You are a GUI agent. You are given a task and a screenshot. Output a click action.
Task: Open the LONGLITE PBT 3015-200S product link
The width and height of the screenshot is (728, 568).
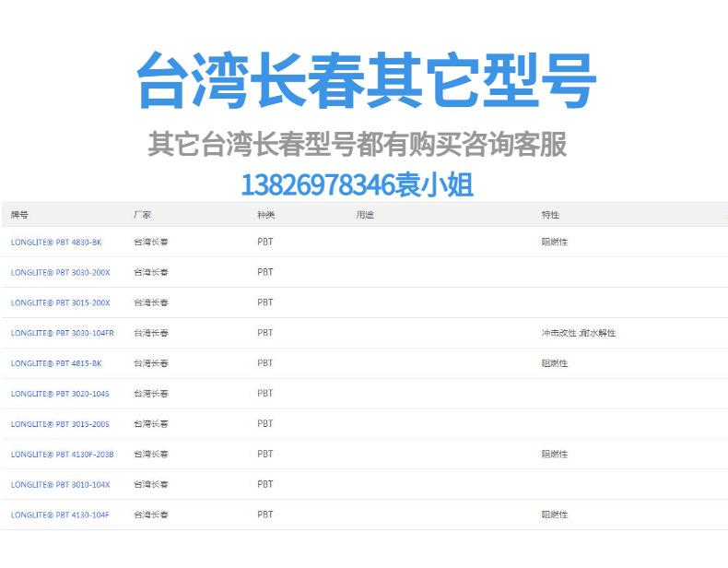coord(60,424)
